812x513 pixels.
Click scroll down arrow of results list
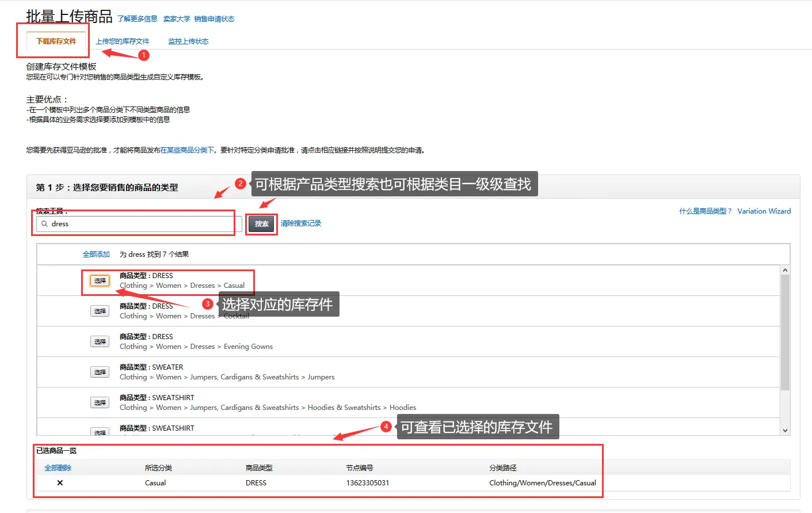[x=785, y=431]
